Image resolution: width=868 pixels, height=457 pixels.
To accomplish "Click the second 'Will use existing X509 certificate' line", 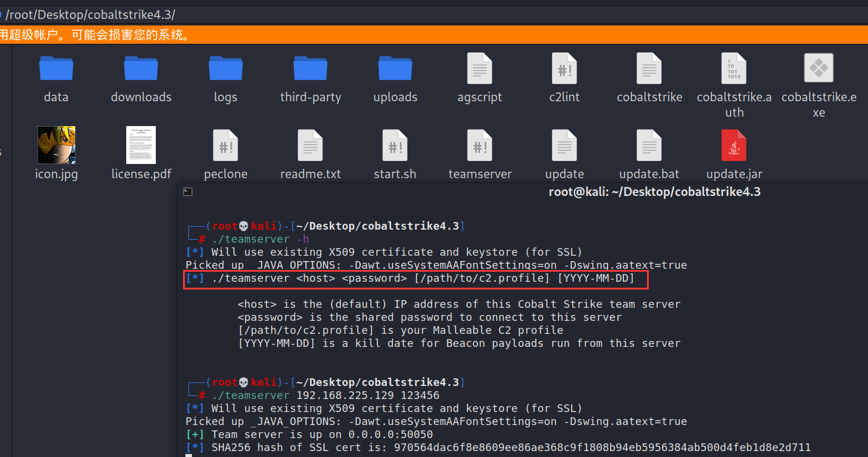I will coord(384,408).
